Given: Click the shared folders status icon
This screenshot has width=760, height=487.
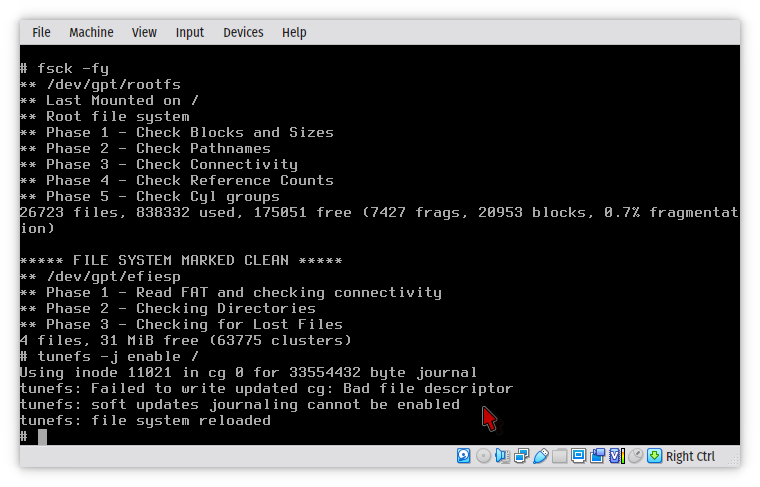Looking at the screenshot, I should tap(560, 456).
